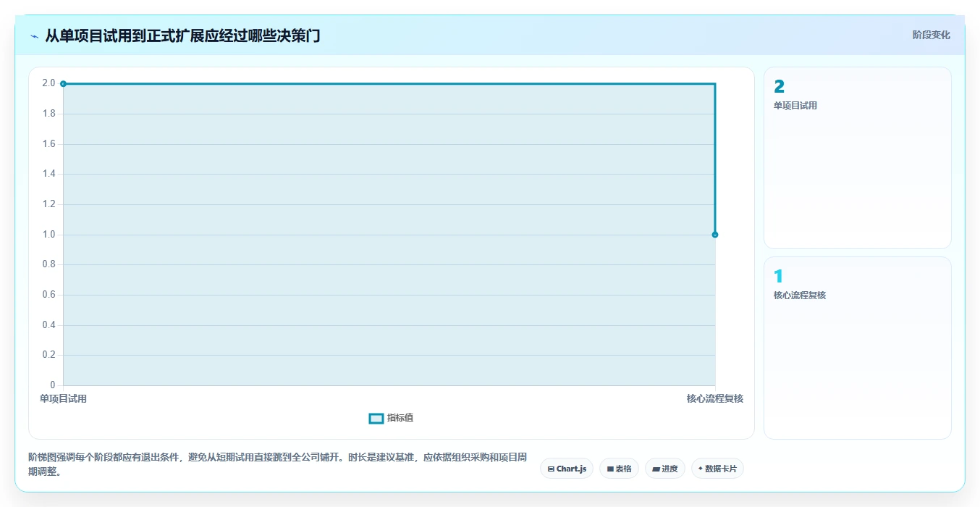Click the chart title 从单项目试用到正式扩展
The image size is (980, 507).
(183, 35)
